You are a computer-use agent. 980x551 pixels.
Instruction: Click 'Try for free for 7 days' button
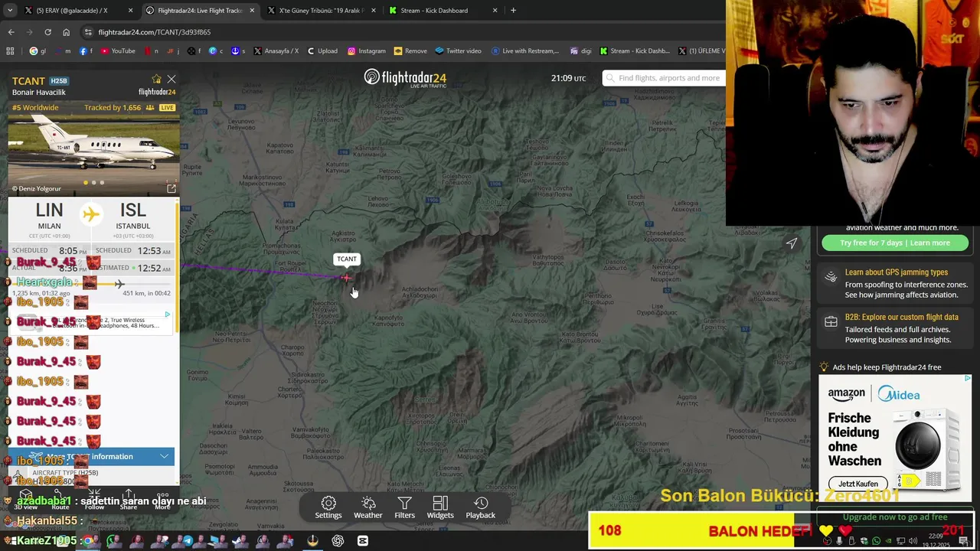895,243
